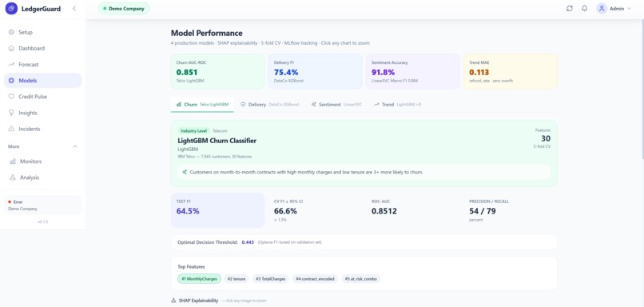Click the Admin user avatar icon
This screenshot has width=644, height=307.
602,8
